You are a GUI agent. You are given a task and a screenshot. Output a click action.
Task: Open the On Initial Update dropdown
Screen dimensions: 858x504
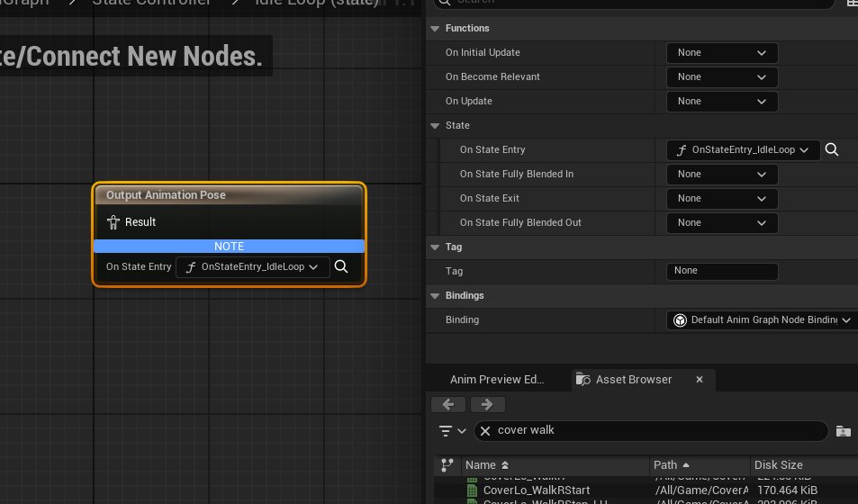(x=722, y=52)
